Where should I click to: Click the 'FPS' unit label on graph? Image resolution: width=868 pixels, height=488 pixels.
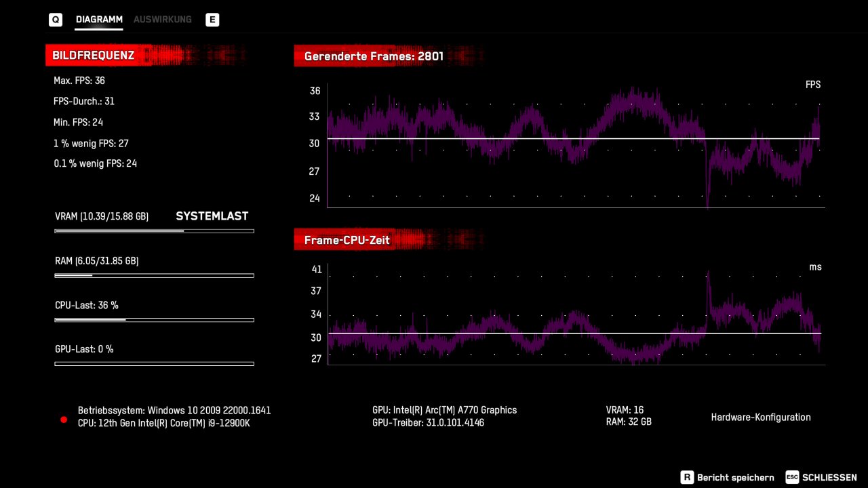click(813, 85)
